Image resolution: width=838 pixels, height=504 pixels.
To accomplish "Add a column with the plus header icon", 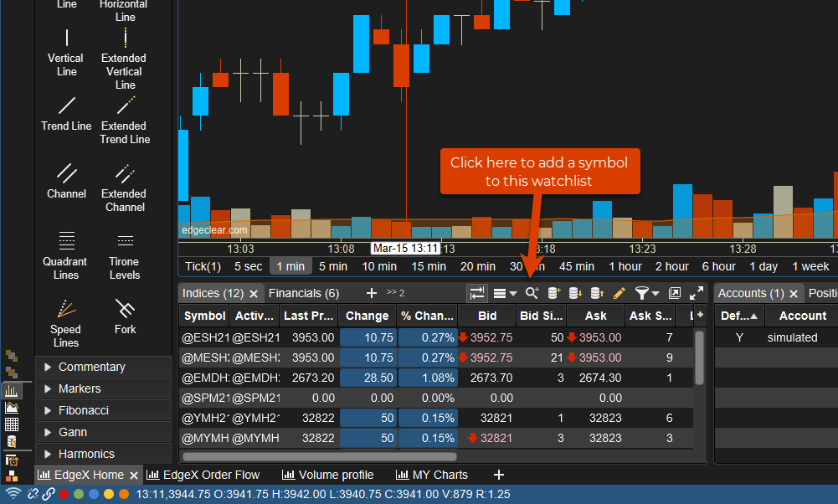I will (x=700, y=315).
